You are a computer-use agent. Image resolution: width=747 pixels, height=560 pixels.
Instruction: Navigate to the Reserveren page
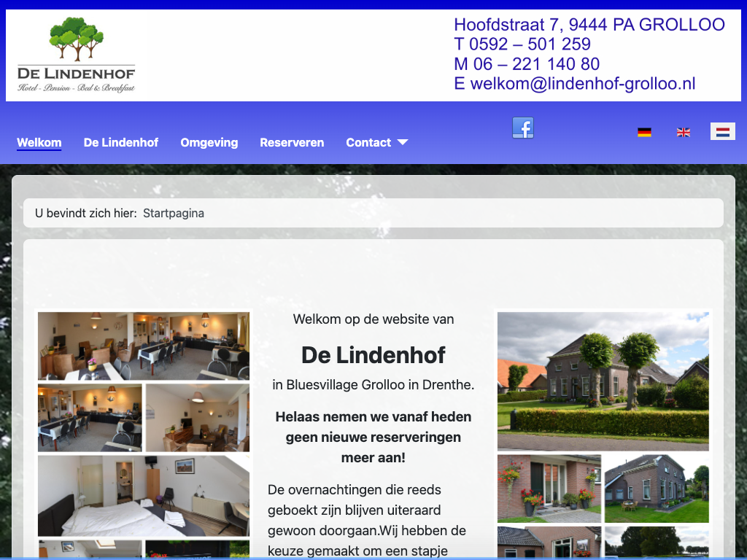[x=292, y=142]
